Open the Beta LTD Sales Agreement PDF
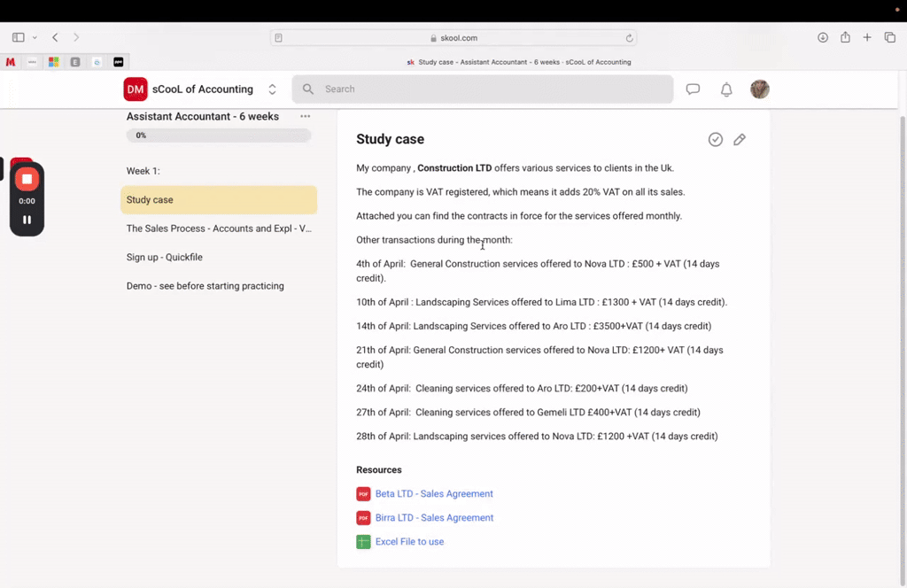 tap(433, 494)
